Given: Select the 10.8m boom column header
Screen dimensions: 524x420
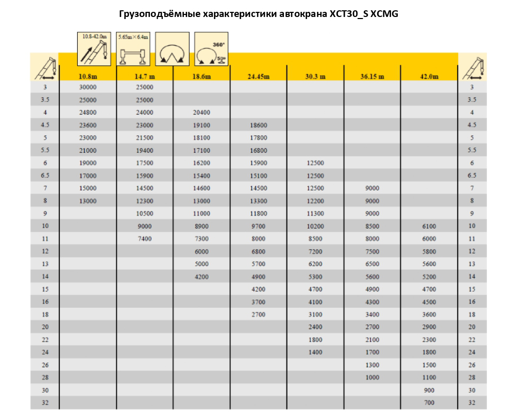Looking at the screenshot, I should (88, 77).
